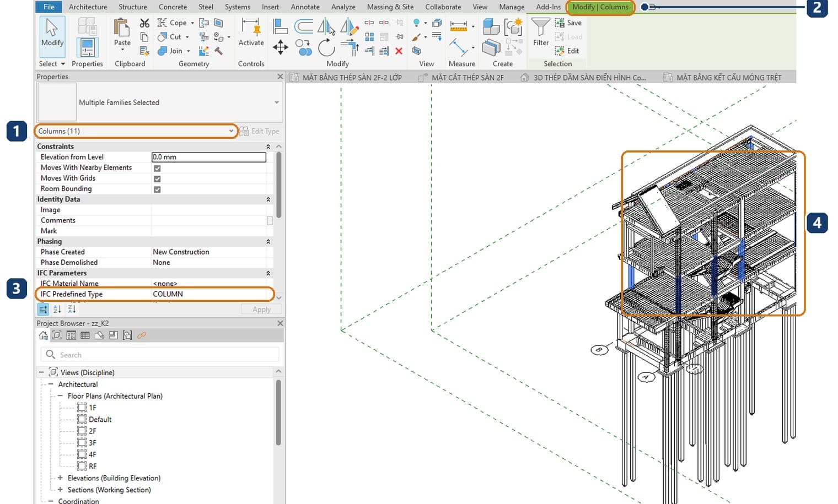Click the Measure Between Two References icon
Viewport: 838px width, 504px height.
pos(459,47)
